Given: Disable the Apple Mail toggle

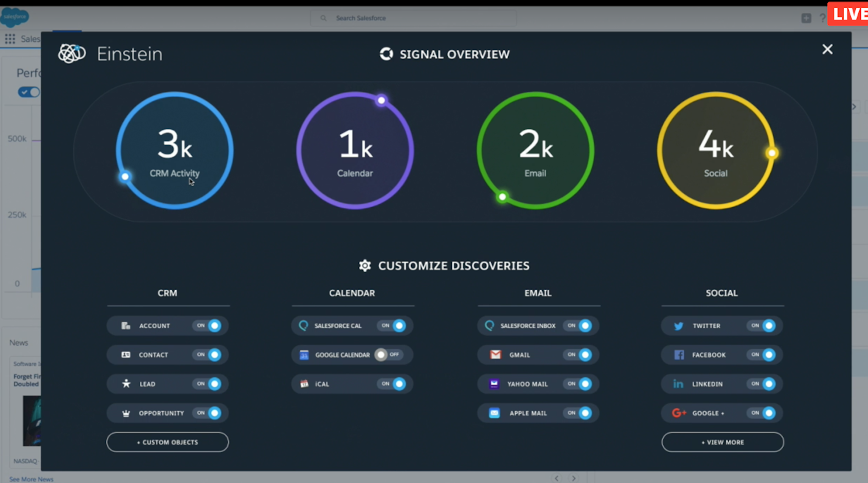Looking at the screenshot, I should [578, 413].
